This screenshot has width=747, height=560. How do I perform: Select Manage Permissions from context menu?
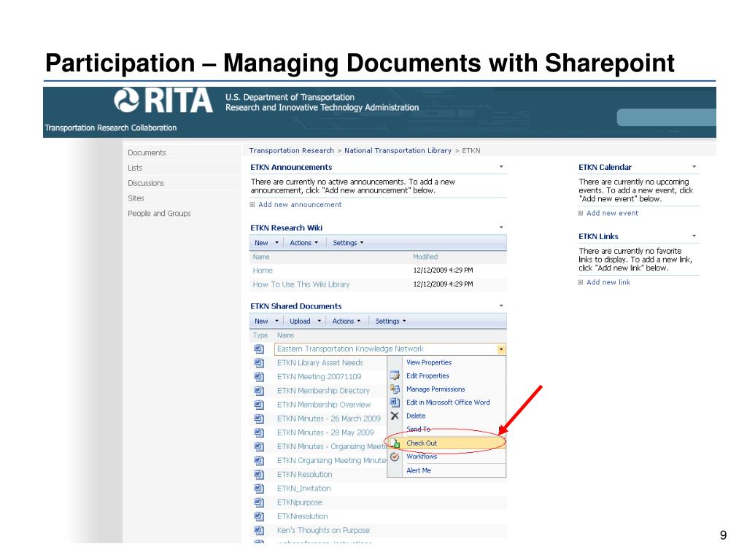coord(436,389)
